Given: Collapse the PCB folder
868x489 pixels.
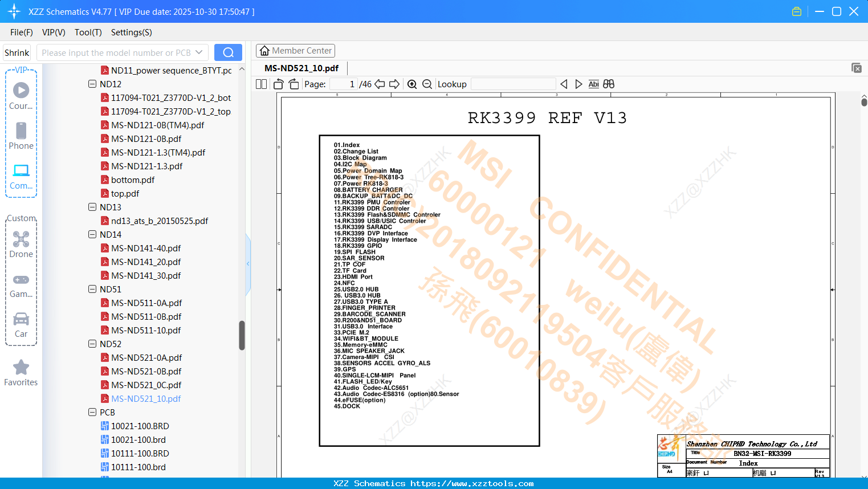Looking at the screenshot, I should tap(92, 412).
